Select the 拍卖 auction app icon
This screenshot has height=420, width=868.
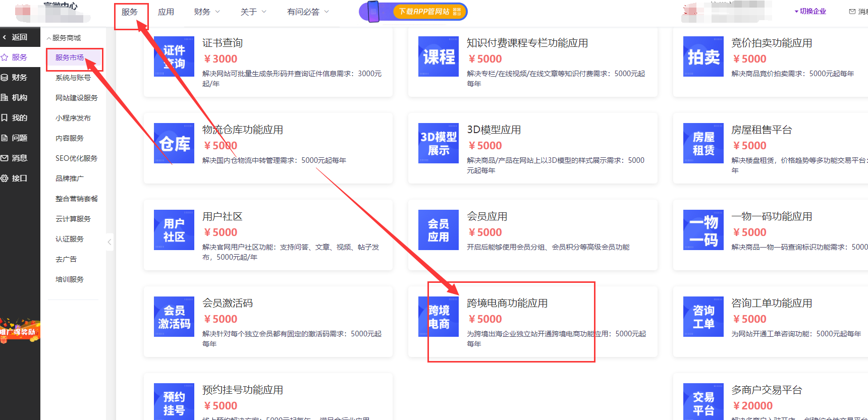pyautogui.click(x=703, y=56)
